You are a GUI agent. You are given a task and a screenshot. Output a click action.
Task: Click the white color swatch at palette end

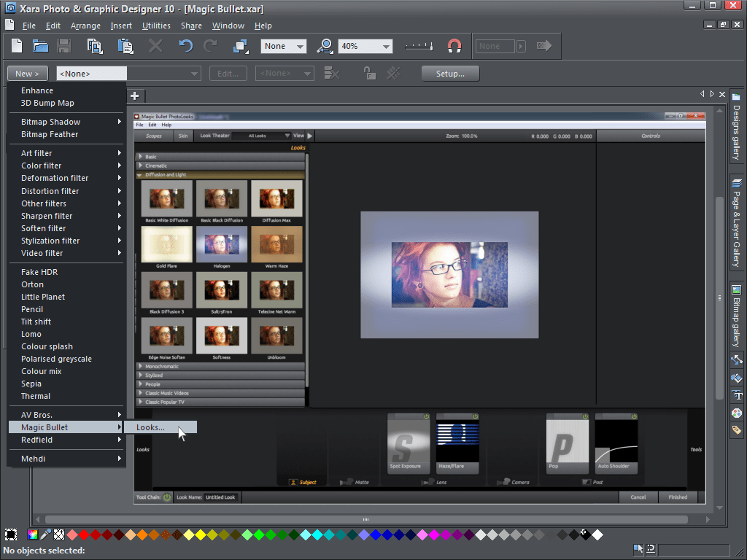click(x=597, y=534)
